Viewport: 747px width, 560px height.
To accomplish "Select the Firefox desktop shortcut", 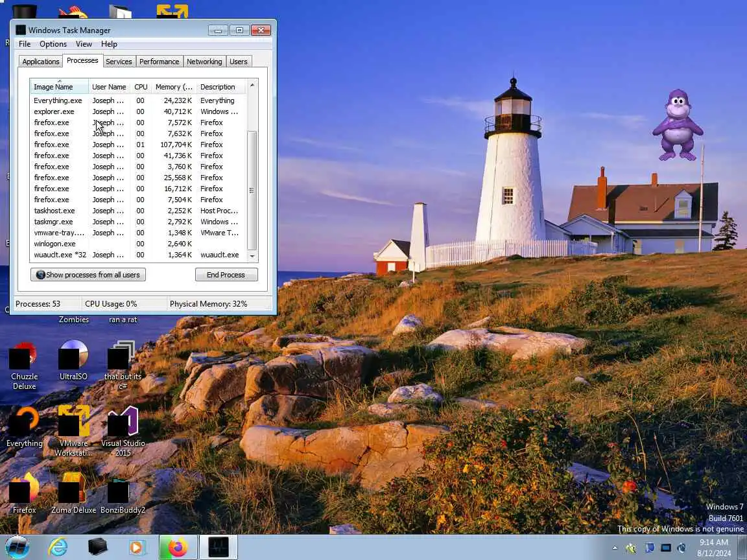I will (x=24, y=493).
